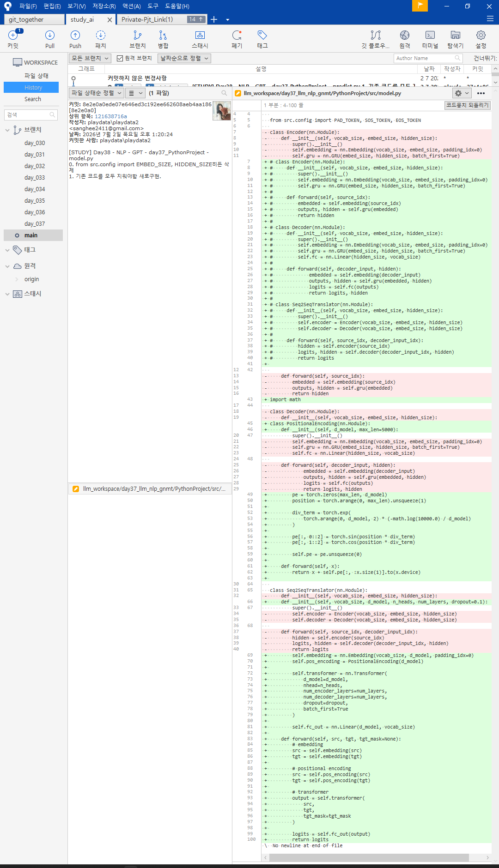Collapse the 스태시 section chevron in sidebar
Viewport: 499px width, 868px height.
coord(7,294)
